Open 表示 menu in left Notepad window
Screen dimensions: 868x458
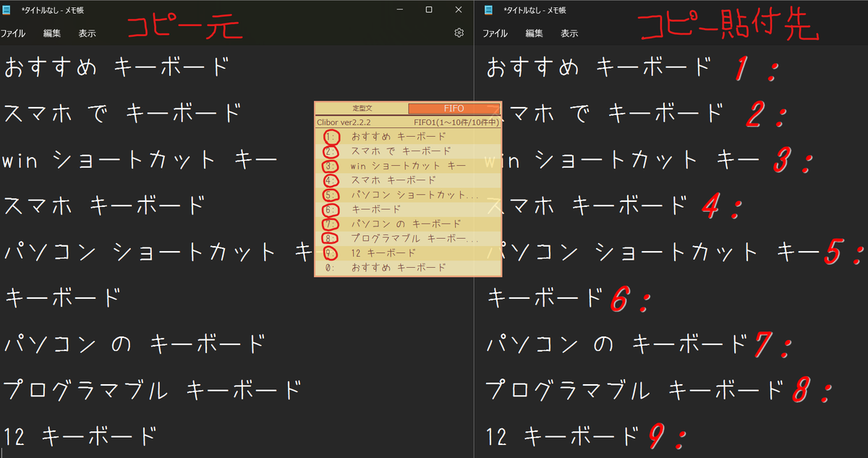pyautogui.click(x=88, y=33)
